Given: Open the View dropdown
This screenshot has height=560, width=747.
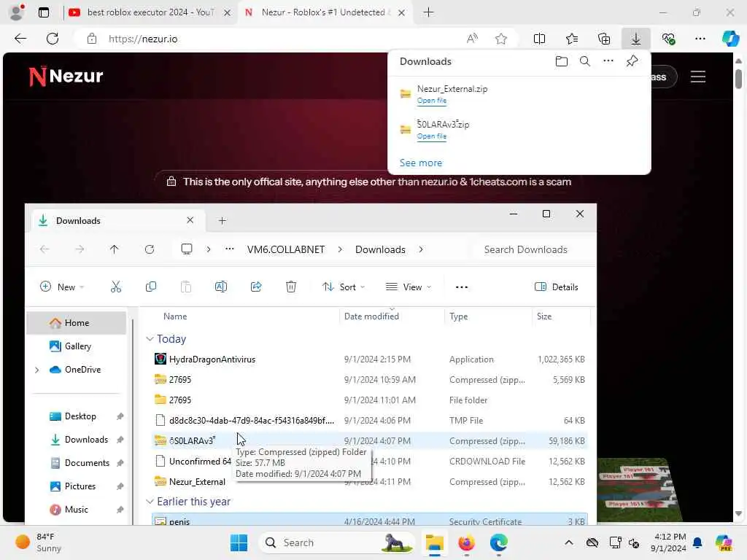Looking at the screenshot, I should [409, 287].
